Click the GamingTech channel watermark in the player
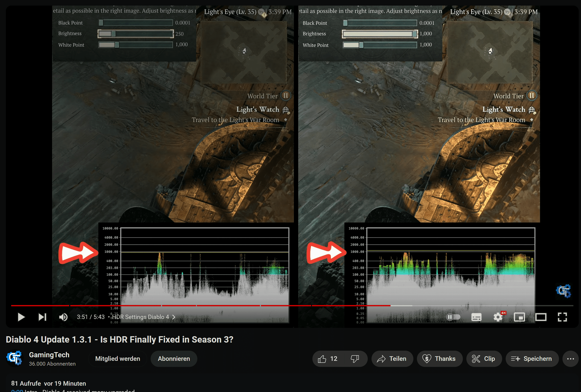The image size is (581, 392). (x=564, y=291)
